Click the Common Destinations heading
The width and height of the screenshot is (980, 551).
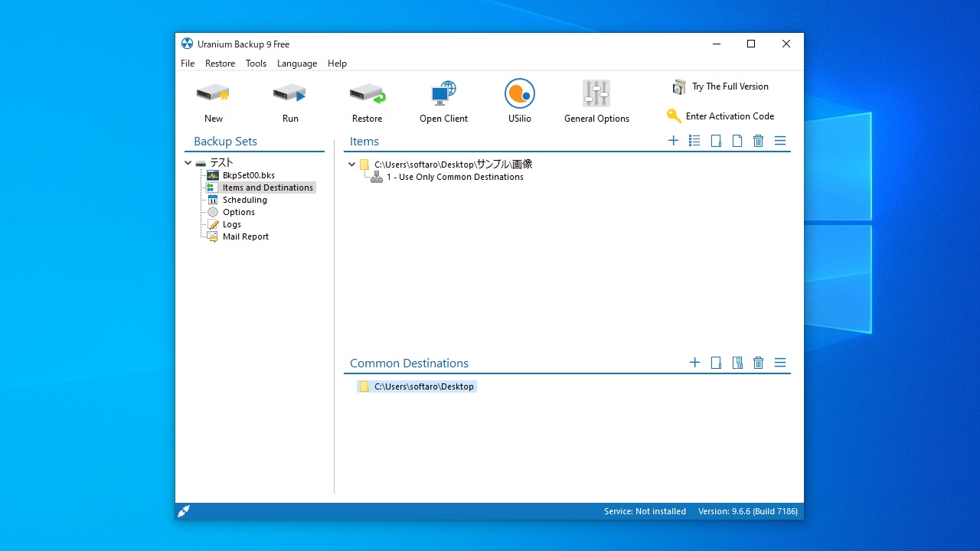[409, 364]
